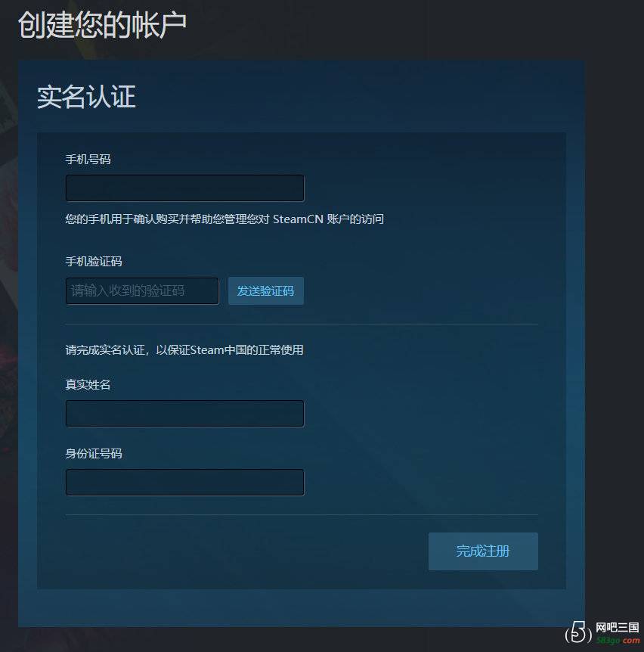The width and height of the screenshot is (644, 652).
Task: Click the 真实姓名 field label
Action: tap(88, 385)
